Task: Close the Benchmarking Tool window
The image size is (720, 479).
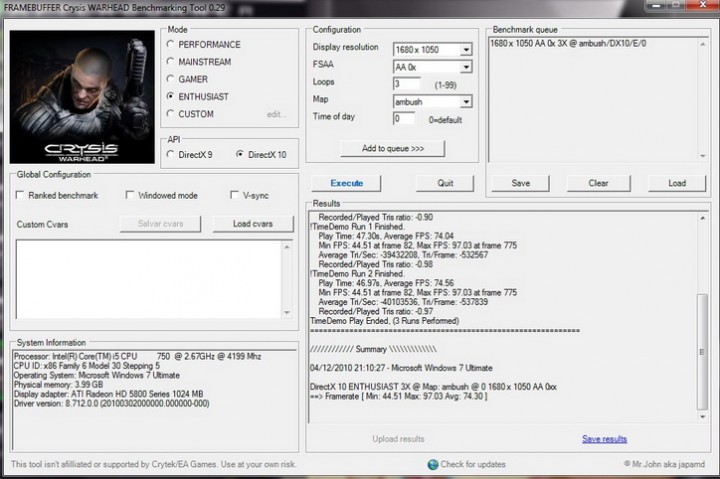Action: tap(702, 5)
